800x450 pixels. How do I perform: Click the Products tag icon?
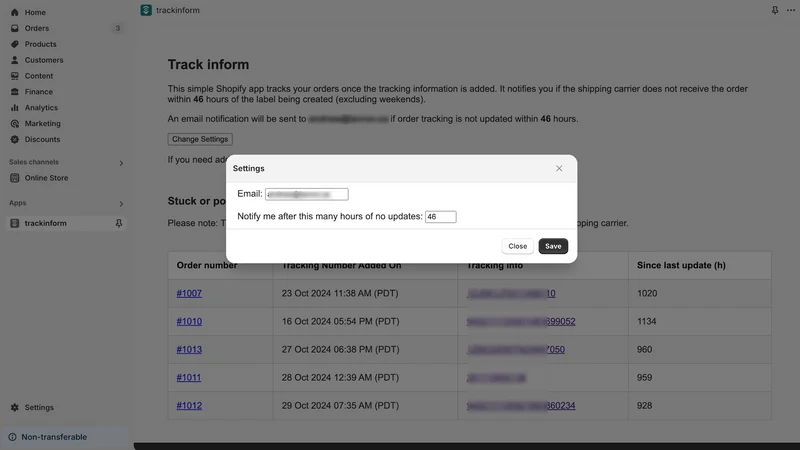click(x=15, y=44)
